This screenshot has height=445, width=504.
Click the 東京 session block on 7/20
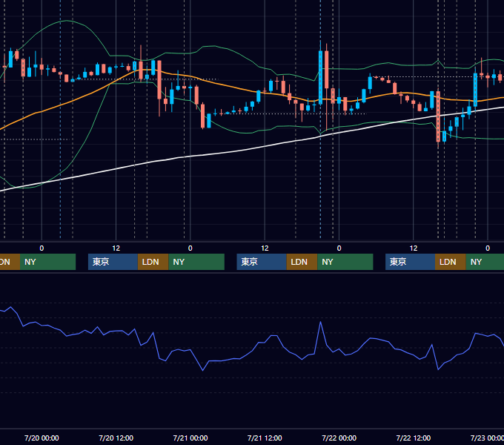tap(113, 262)
